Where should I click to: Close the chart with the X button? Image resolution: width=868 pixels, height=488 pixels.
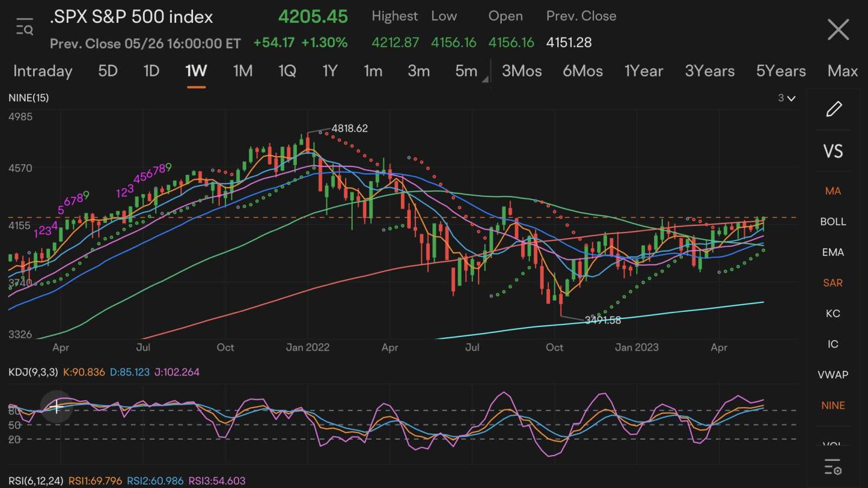838,29
